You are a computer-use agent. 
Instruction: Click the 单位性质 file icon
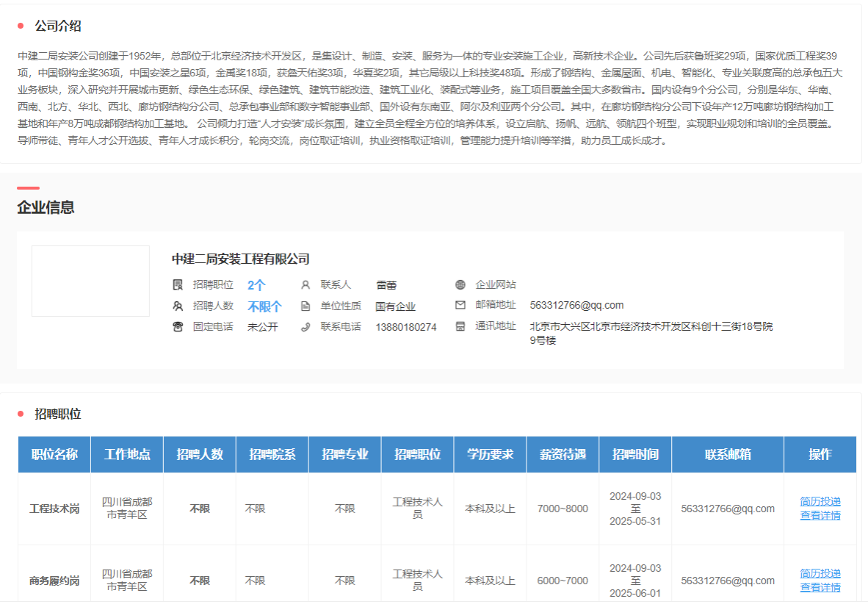pos(305,306)
